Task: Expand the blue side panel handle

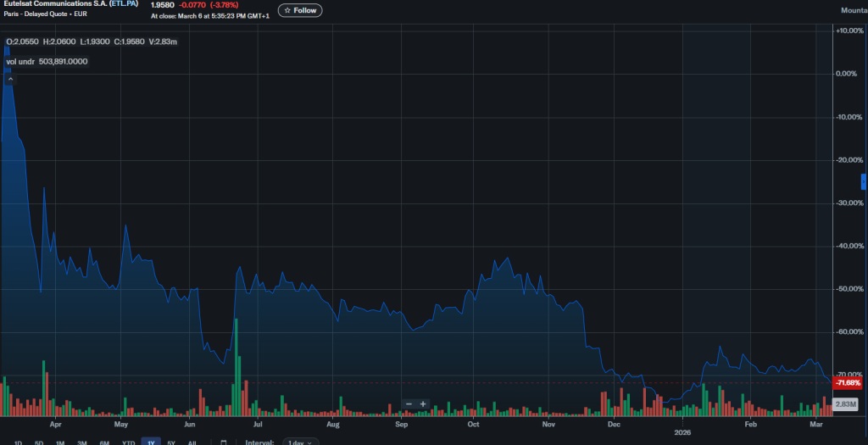Action: tap(863, 181)
